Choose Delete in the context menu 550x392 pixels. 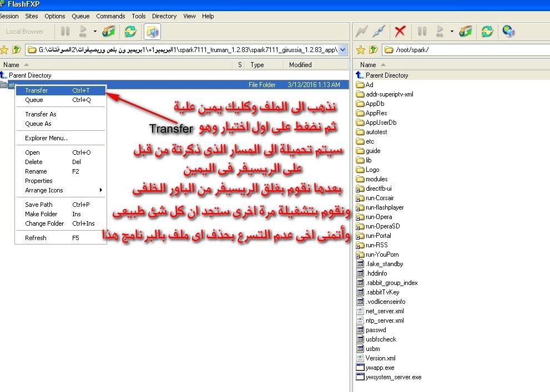[x=60, y=162]
